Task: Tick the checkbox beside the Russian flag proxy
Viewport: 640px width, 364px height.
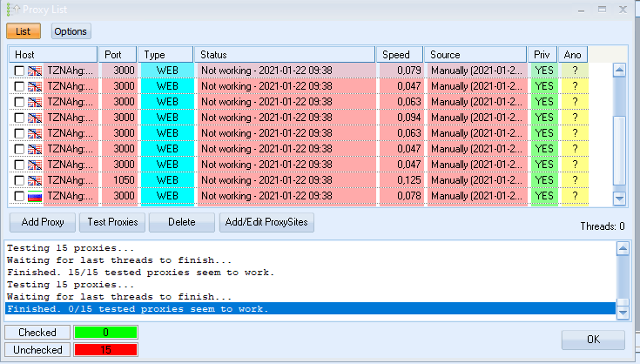Action: pos(19,196)
